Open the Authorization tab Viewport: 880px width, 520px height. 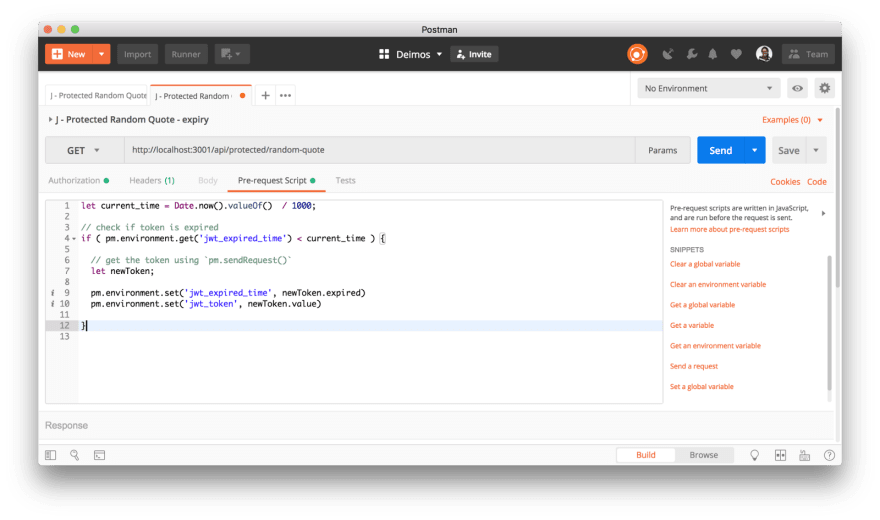(x=76, y=181)
